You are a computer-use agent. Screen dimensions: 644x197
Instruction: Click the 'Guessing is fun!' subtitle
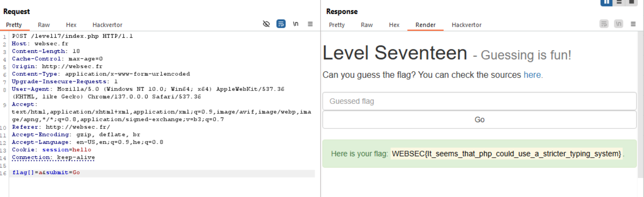(526, 55)
